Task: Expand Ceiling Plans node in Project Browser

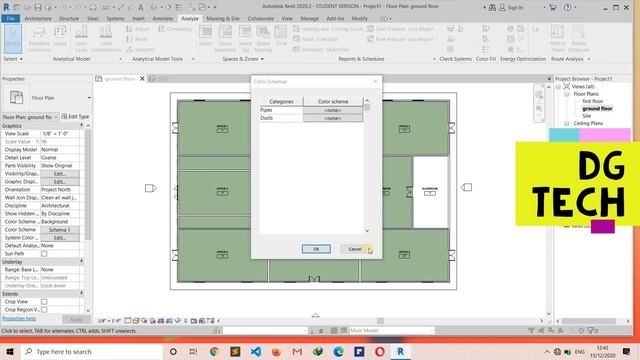Action: (x=567, y=123)
